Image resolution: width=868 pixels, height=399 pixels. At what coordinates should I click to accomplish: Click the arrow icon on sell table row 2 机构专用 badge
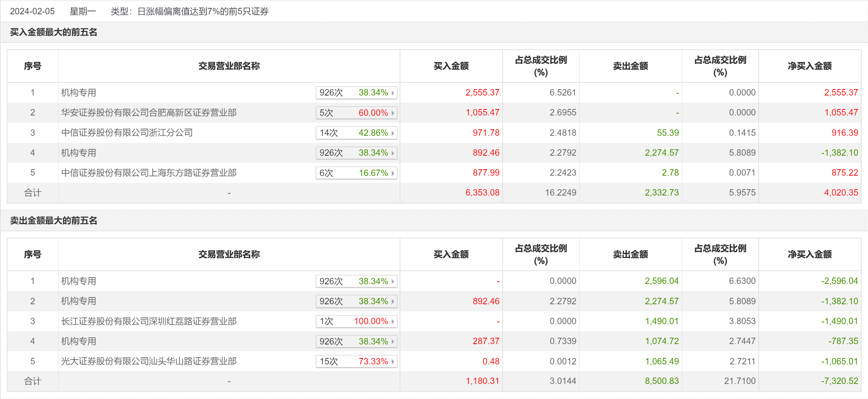click(393, 302)
